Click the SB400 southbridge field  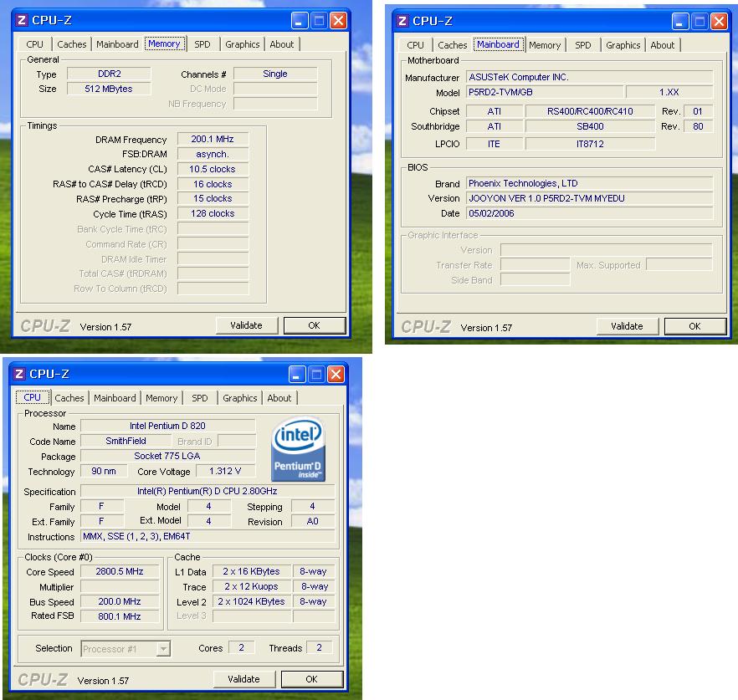(x=590, y=126)
